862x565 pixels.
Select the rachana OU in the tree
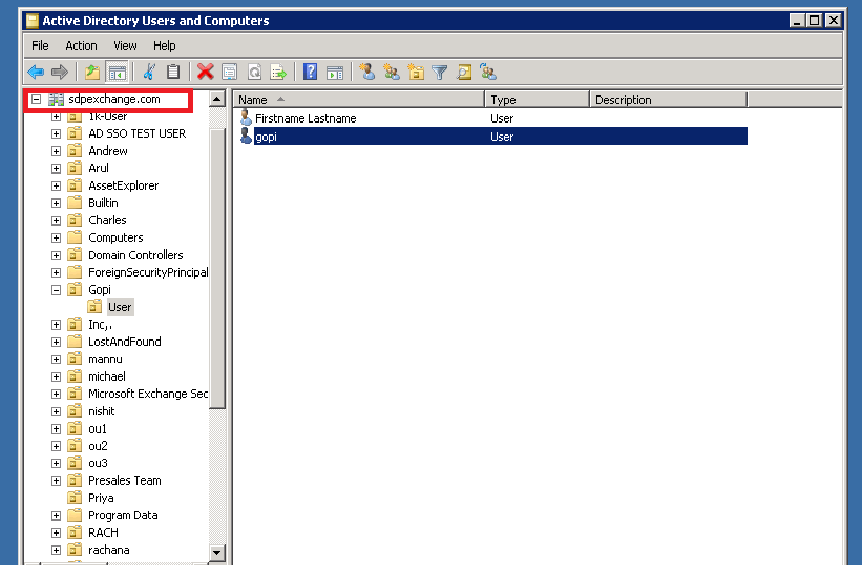109,550
